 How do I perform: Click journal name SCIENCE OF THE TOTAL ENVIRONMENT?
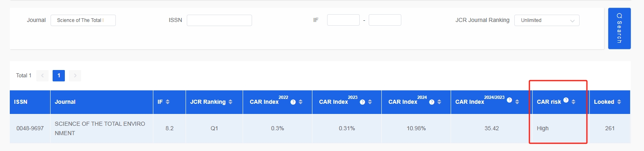tap(100, 128)
